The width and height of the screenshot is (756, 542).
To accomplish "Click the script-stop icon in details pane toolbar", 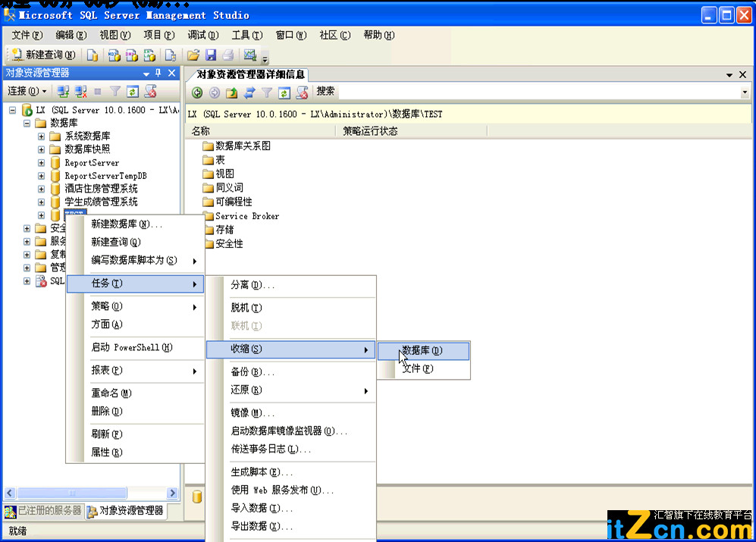I will [303, 92].
